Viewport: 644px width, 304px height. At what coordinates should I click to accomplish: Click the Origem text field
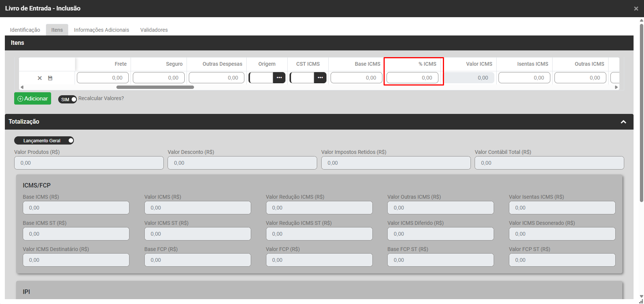[x=261, y=78]
